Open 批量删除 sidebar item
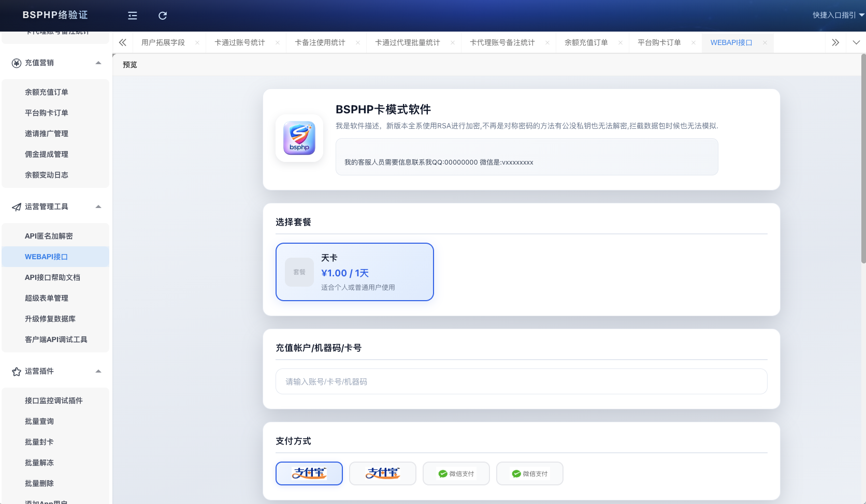Screen dimensions: 866x504 tap(55, 483)
